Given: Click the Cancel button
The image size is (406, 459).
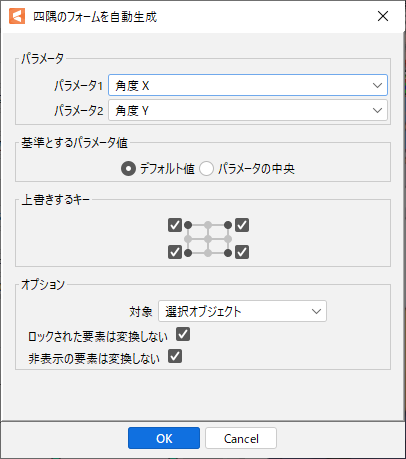Looking at the screenshot, I should tap(241, 438).
